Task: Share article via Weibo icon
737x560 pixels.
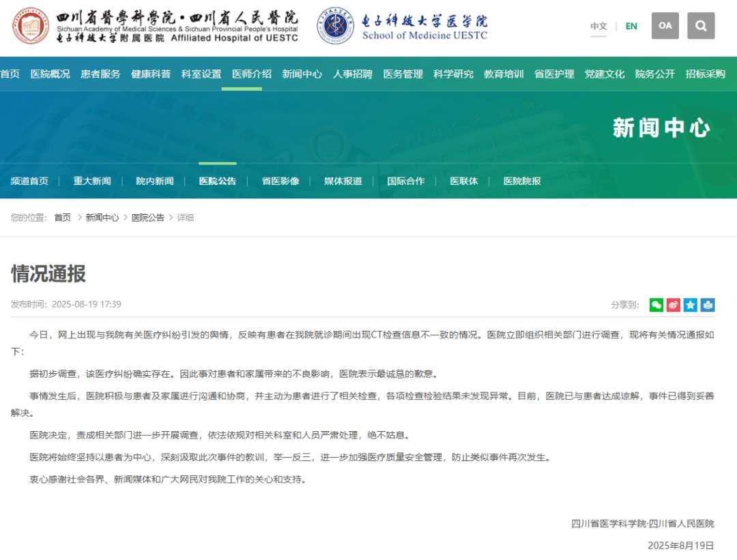Action: tap(674, 305)
